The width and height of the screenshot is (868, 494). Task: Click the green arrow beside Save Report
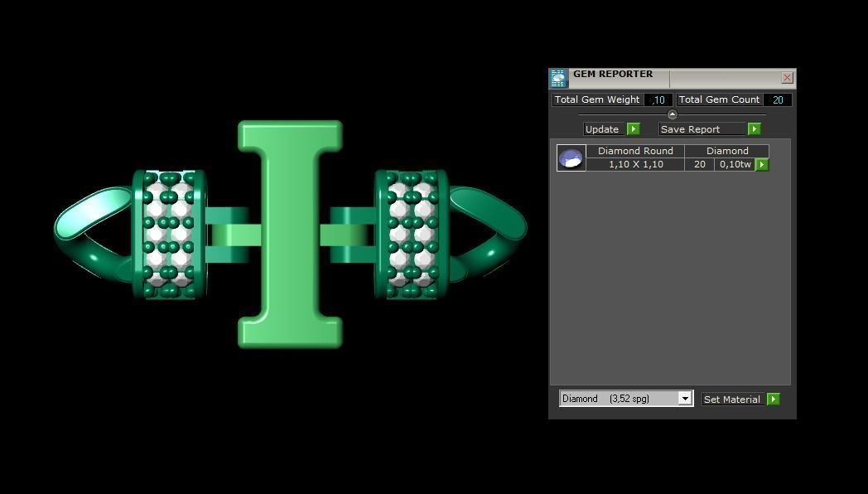754,129
